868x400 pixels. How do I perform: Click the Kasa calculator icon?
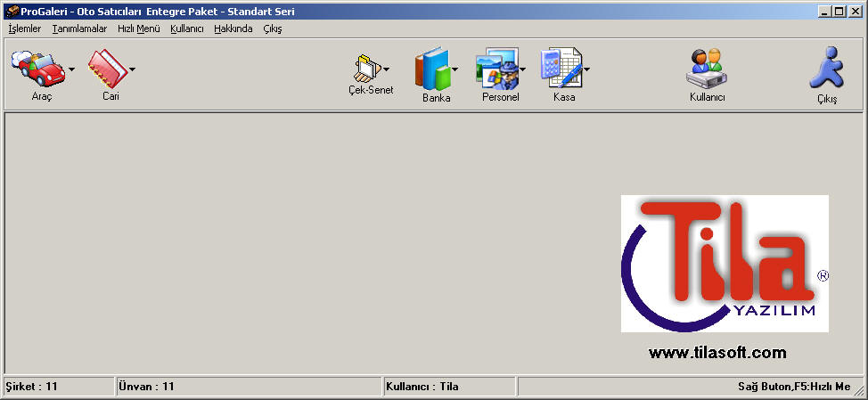(561, 69)
